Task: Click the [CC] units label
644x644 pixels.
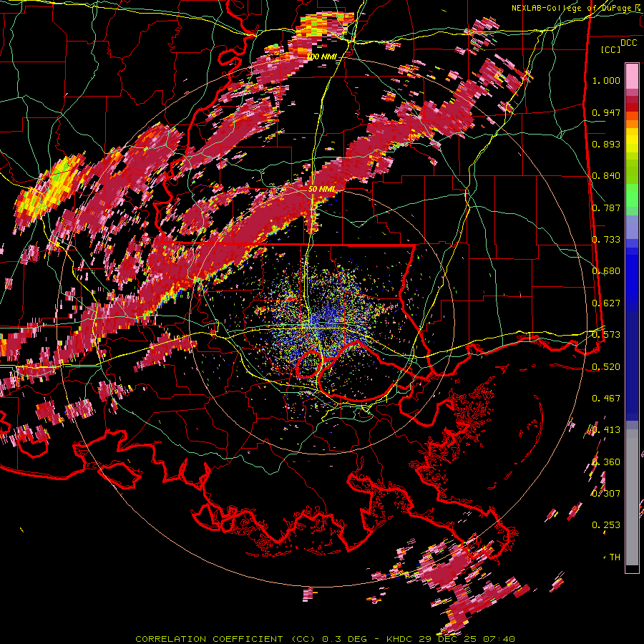Action: click(611, 49)
